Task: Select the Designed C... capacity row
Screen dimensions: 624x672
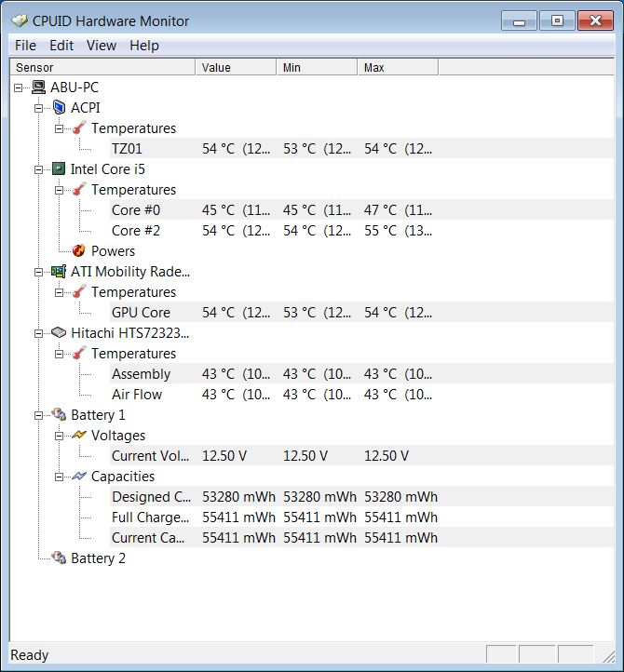Action: coord(361,496)
